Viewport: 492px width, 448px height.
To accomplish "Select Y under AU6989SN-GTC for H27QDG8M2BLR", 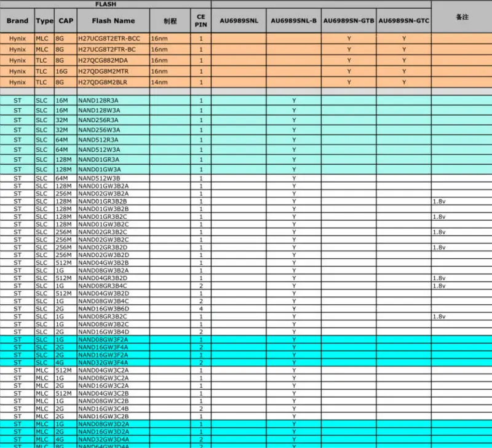I will pos(404,82).
